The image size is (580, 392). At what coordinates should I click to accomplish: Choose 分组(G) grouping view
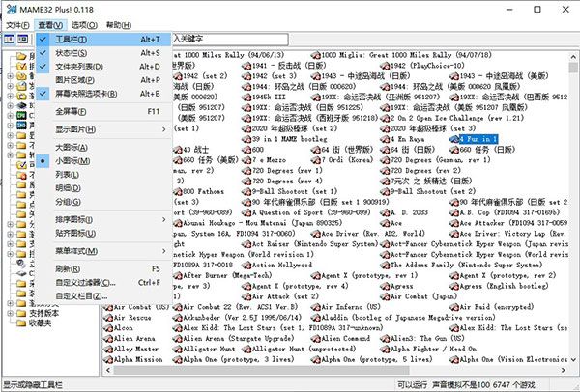point(104,202)
